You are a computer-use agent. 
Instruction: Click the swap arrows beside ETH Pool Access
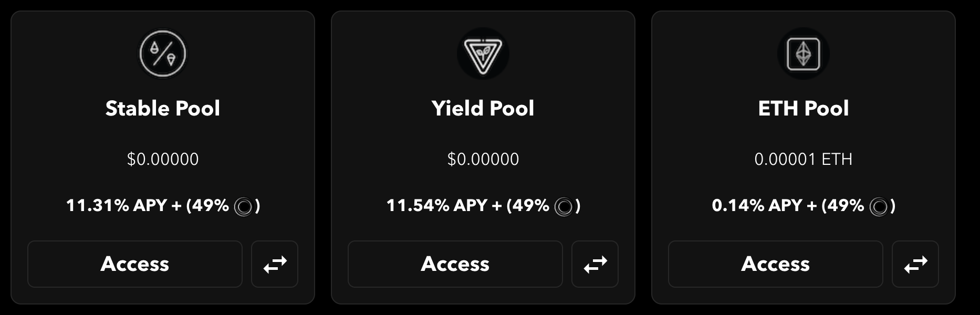pos(916,264)
